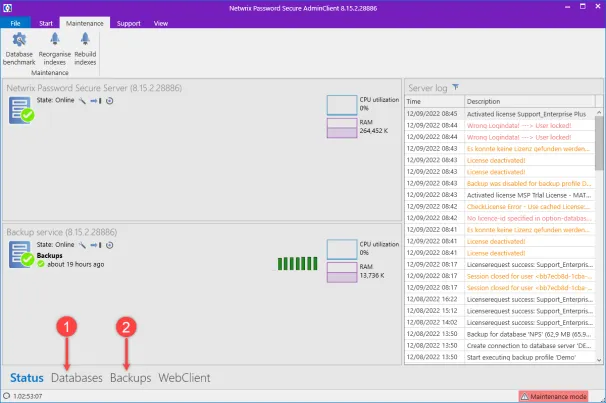Click the green backup progress bars

pos(298,264)
